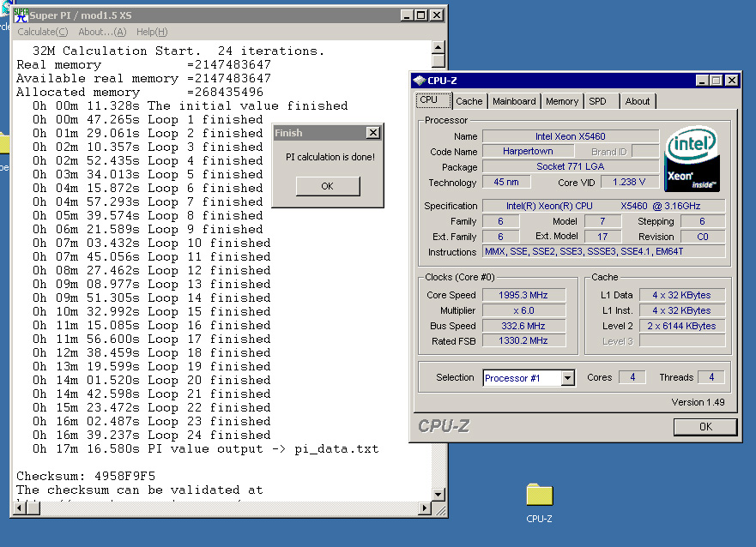Switch to the About tab in CPU-Z
The width and height of the screenshot is (756, 547).
click(638, 101)
